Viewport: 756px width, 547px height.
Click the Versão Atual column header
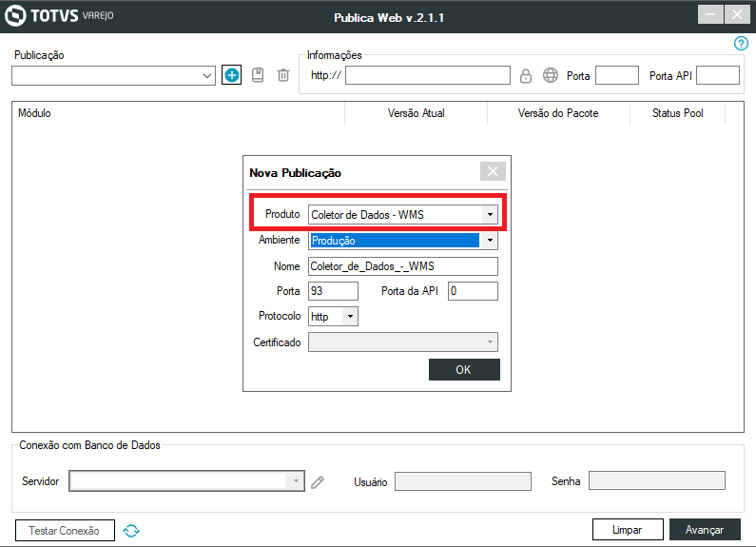(417, 113)
